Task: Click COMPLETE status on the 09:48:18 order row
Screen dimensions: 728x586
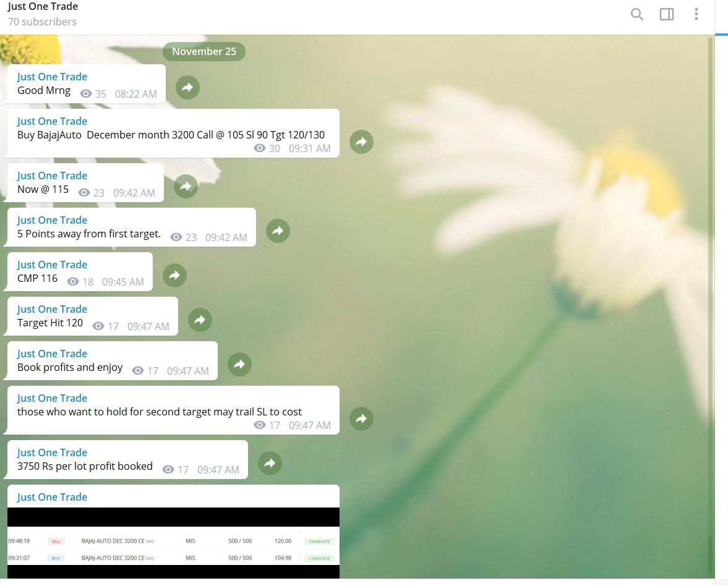Action: coord(319,541)
